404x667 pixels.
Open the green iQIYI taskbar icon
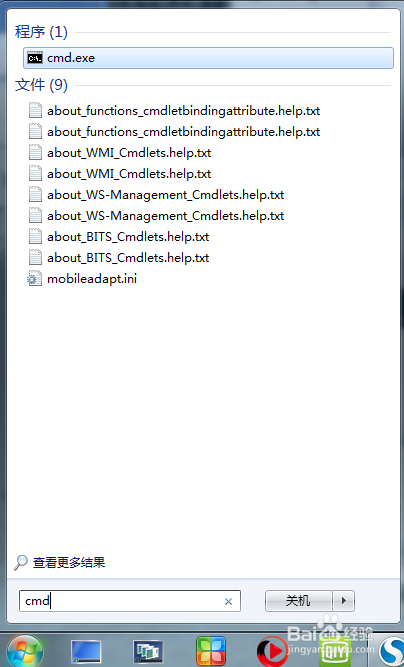[335, 651]
